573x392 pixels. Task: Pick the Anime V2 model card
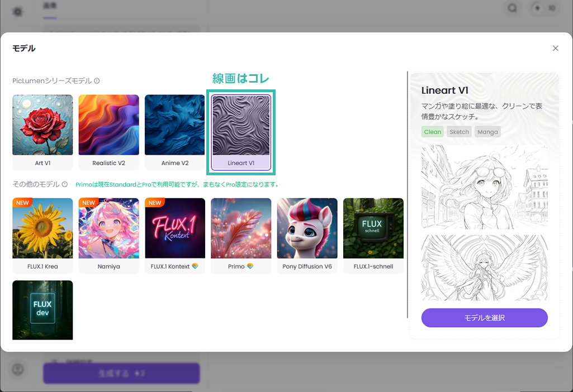tap(174, 132)
